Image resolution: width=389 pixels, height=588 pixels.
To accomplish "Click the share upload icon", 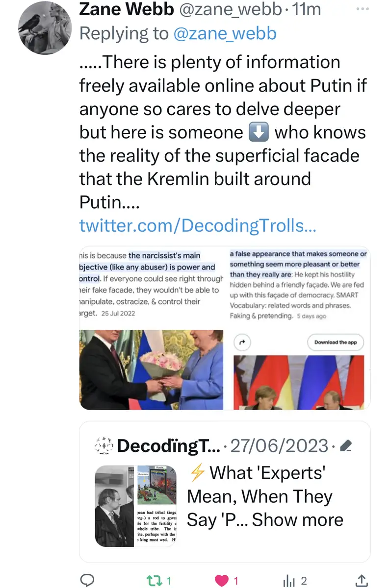I will point(362,581).
